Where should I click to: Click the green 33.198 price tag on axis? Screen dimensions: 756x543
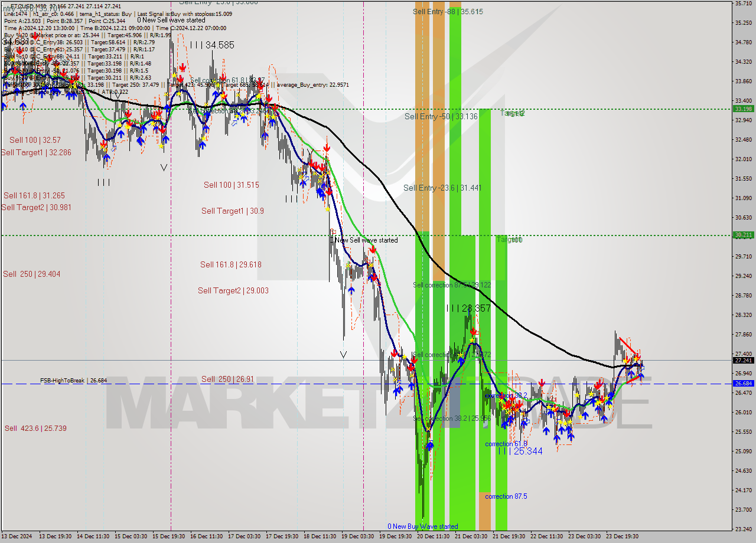pos(743,109)
